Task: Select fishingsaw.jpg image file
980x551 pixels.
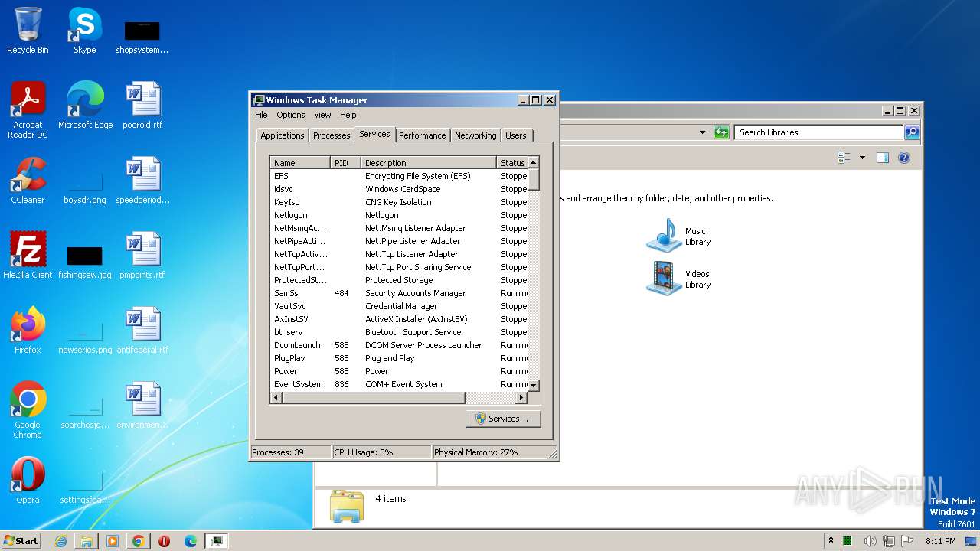Action: (85, 262)
